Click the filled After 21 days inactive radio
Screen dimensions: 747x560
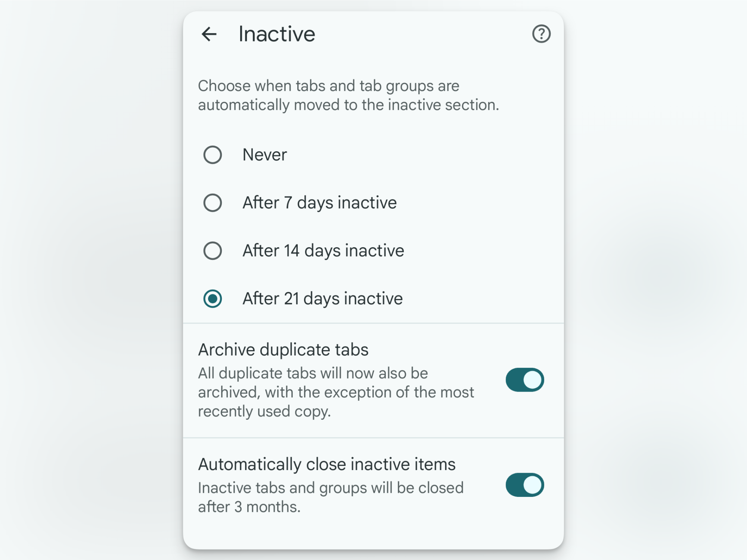pos(213,298)
